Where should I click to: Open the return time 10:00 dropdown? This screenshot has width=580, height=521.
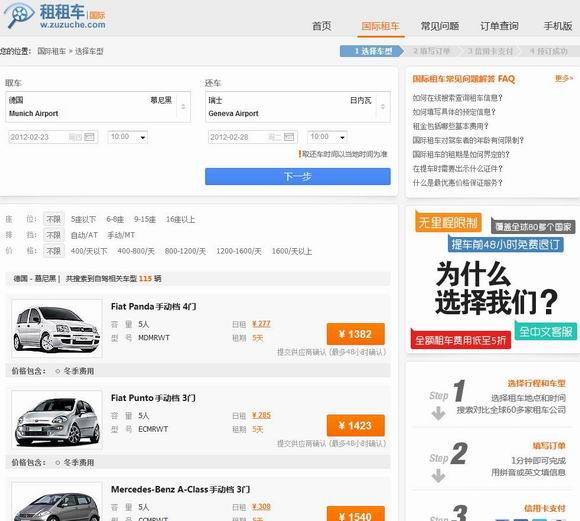(327, 137)
